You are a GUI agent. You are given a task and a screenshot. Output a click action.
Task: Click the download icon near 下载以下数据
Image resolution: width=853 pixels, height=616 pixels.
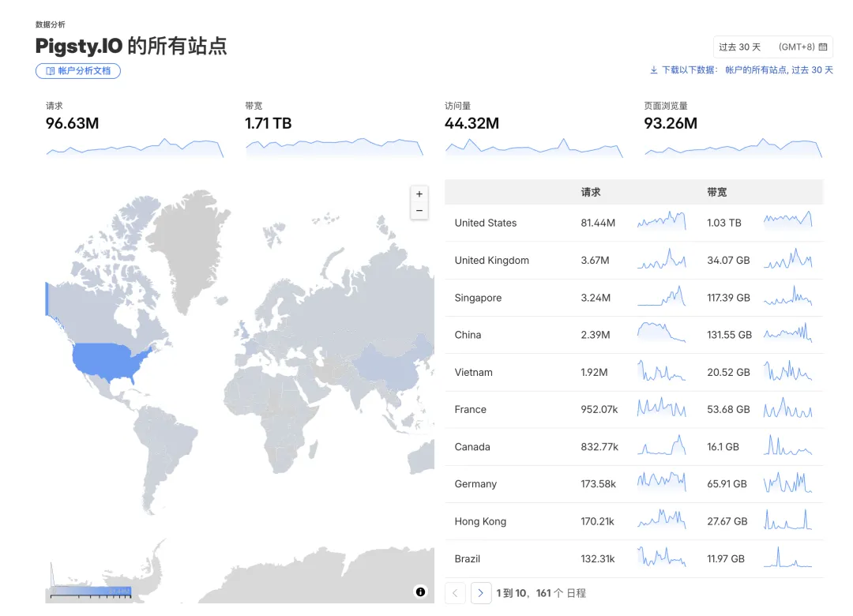(x=653, y=70)
